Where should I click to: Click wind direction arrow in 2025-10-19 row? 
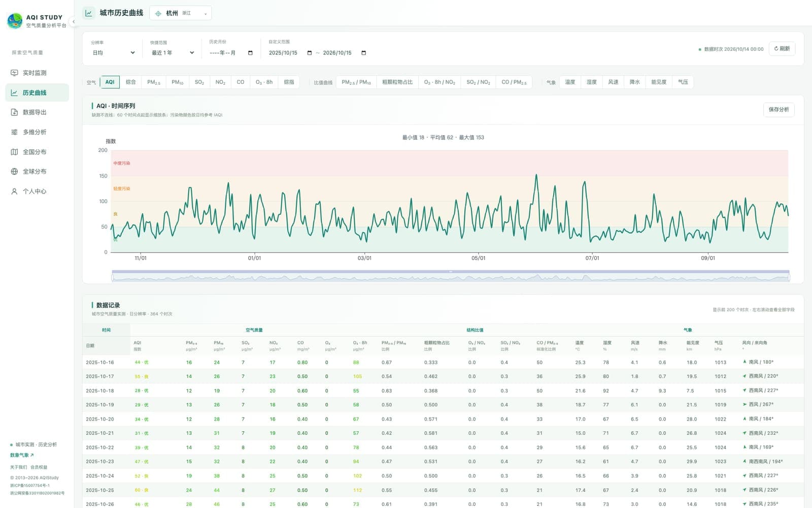click(x=745, y=405)
